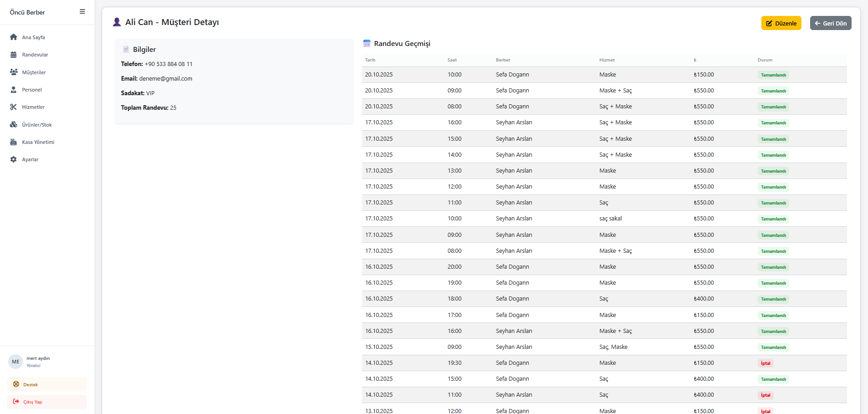Click the Kasa Yönetimi register icon
The height and width of the screenshot is (414, 868).
(14, 142)
